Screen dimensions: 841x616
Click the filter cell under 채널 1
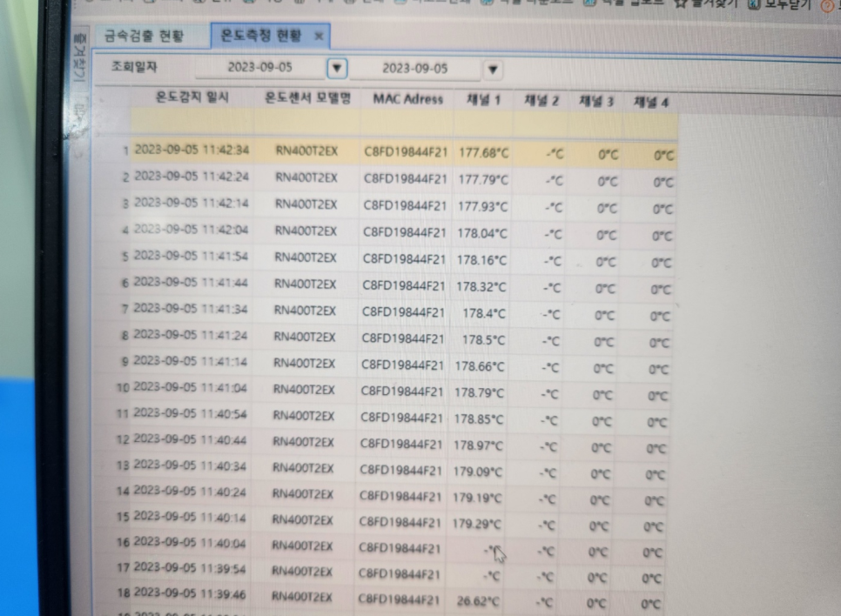[483, 124]
